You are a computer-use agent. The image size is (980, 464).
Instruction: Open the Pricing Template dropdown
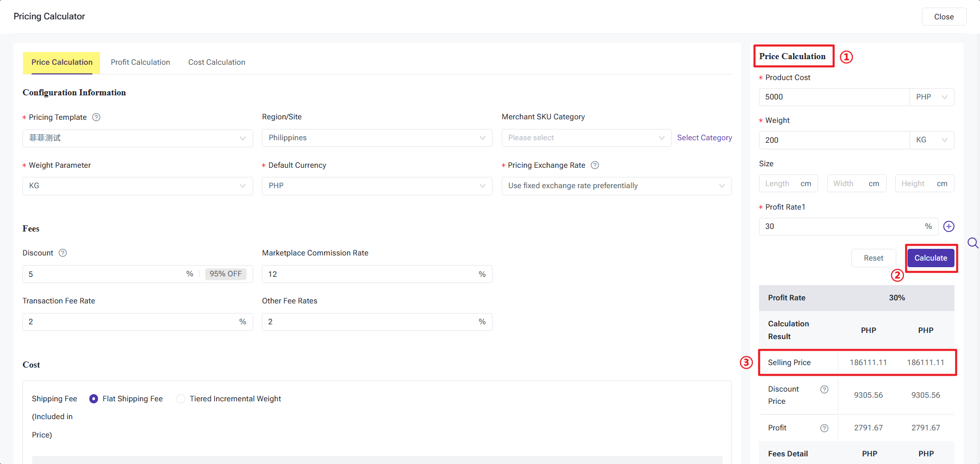click(138, 138)
